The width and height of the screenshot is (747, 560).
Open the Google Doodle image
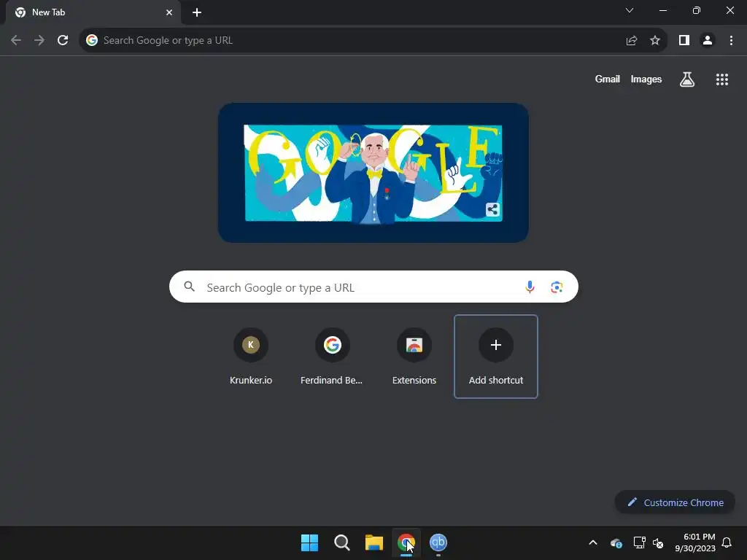(x=373, y=173)
